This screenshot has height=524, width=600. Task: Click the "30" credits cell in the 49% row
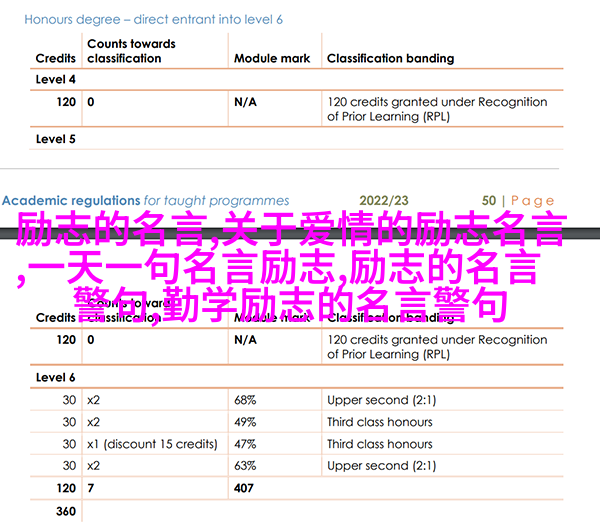click(x=69, y=422)
